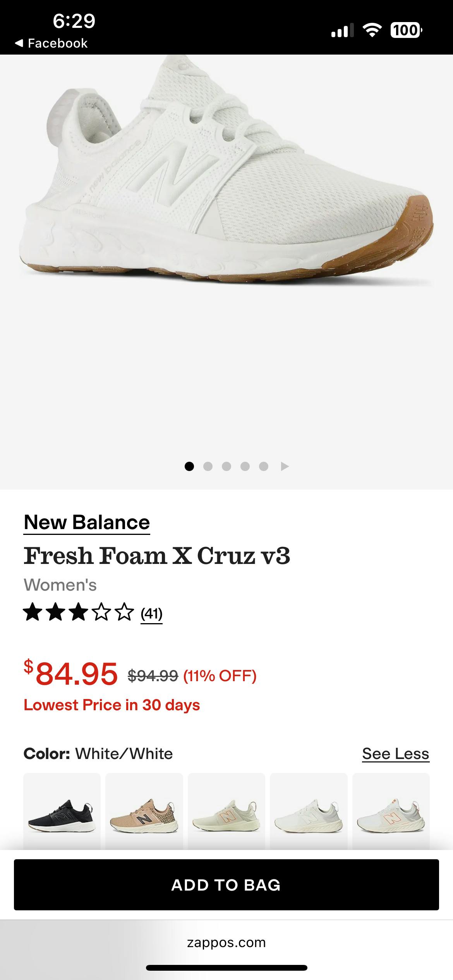Play product video via carousel triangle
The image size is (453, 980).
click(x=285, y=466)
